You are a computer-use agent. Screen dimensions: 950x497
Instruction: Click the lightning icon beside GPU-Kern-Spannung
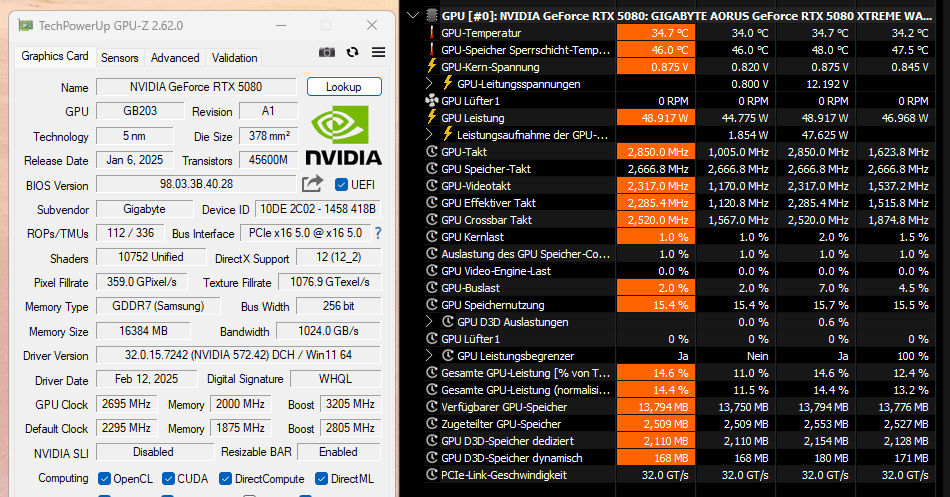point(432,66)
